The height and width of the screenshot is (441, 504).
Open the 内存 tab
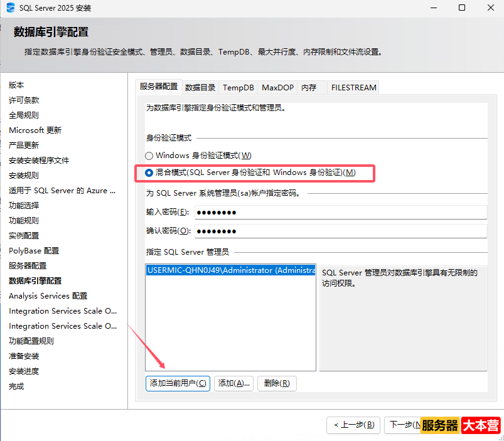click(310, 87)
